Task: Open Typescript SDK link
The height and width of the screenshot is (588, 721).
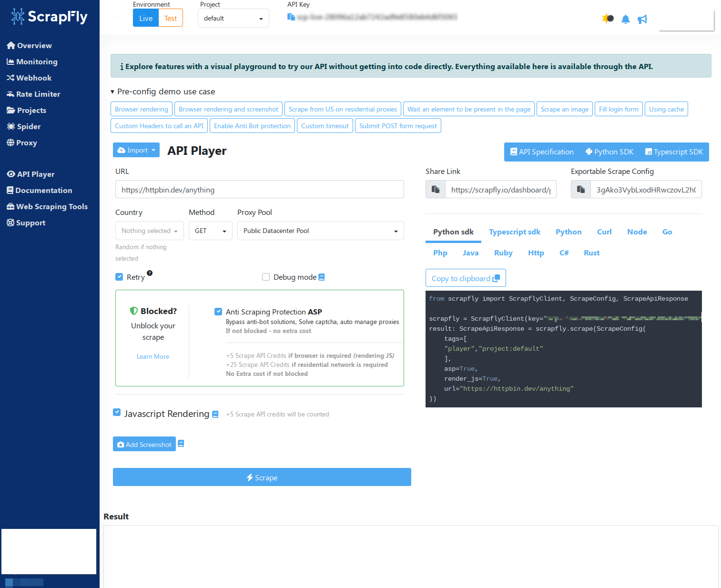Action: (674, 152)
